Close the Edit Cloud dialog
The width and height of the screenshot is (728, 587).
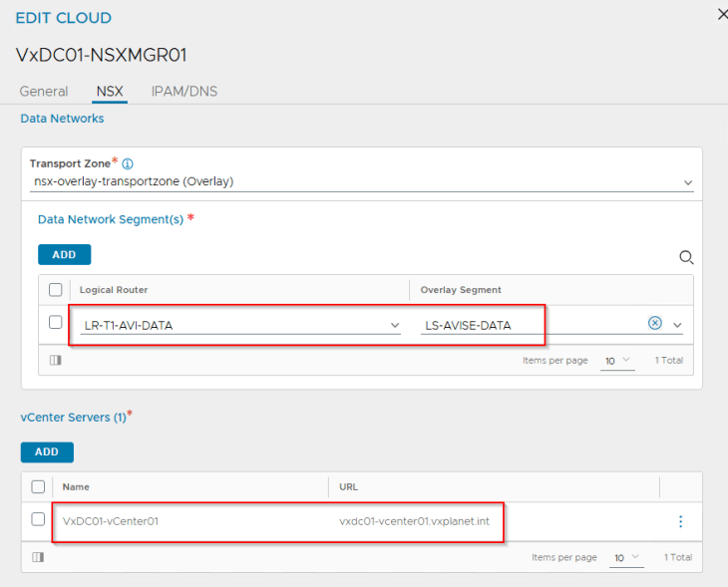click(x=722, y=13)
